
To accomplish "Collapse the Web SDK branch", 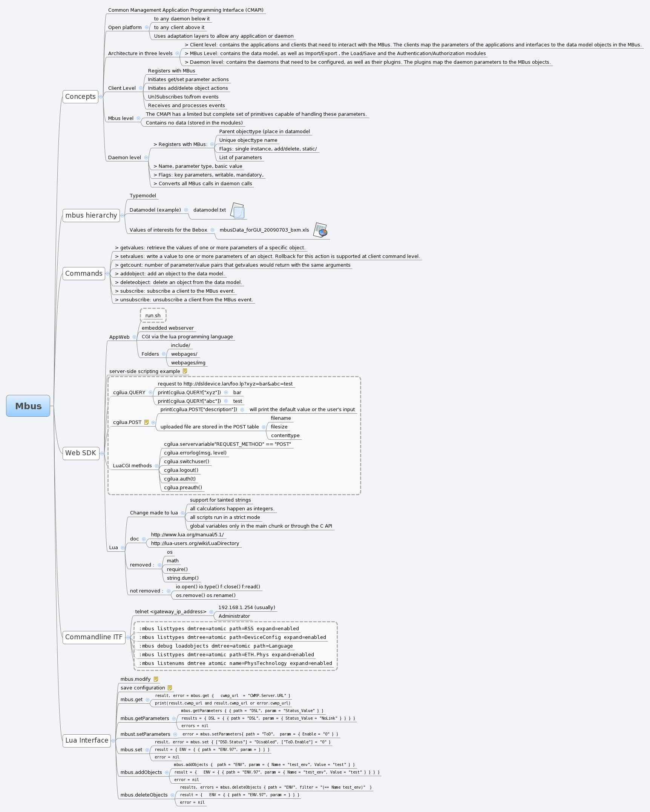I will click(x=102, y=454).
